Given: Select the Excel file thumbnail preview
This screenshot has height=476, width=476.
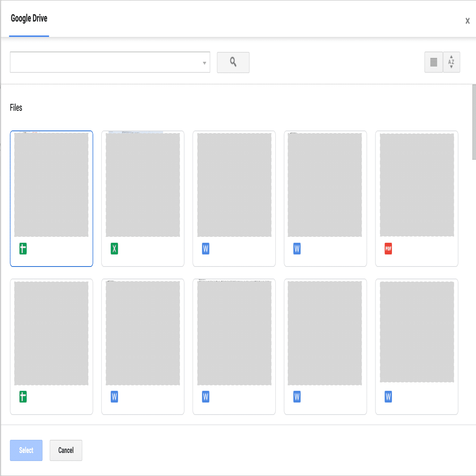Looking at the screenshot, I should coord(143,185).
